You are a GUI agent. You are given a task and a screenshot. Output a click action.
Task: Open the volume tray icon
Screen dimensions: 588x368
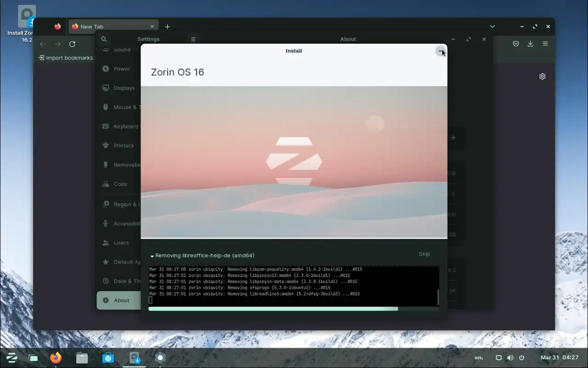510,357
